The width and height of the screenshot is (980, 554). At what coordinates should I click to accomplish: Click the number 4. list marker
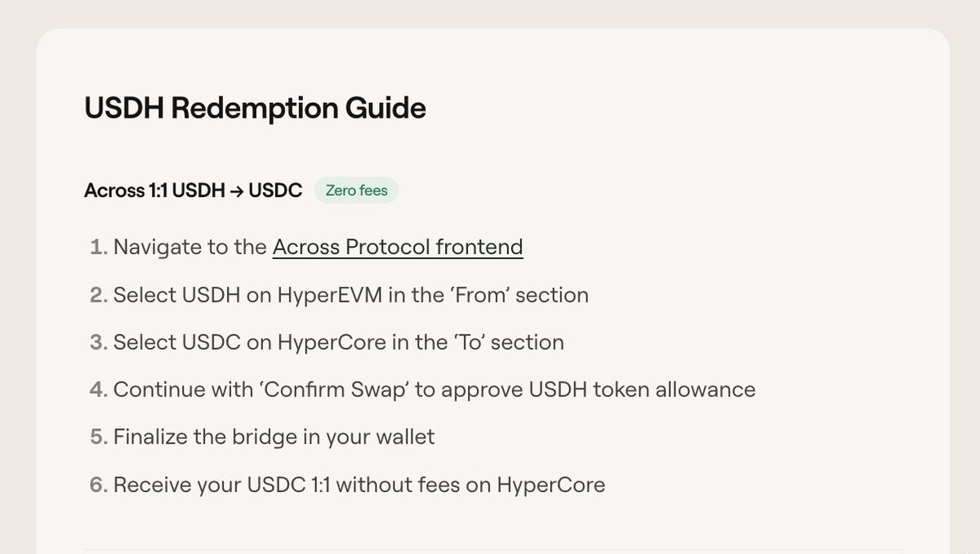99,390
